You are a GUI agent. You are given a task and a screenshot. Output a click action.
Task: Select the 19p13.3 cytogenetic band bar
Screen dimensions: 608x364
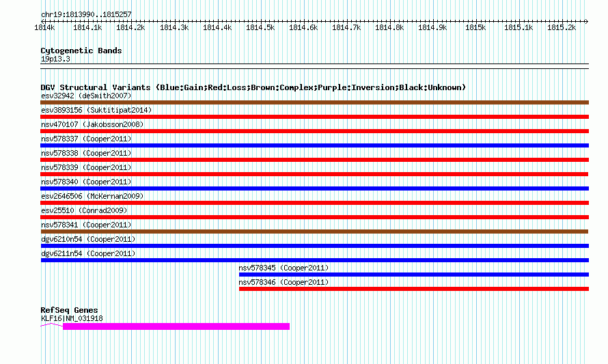314,66
